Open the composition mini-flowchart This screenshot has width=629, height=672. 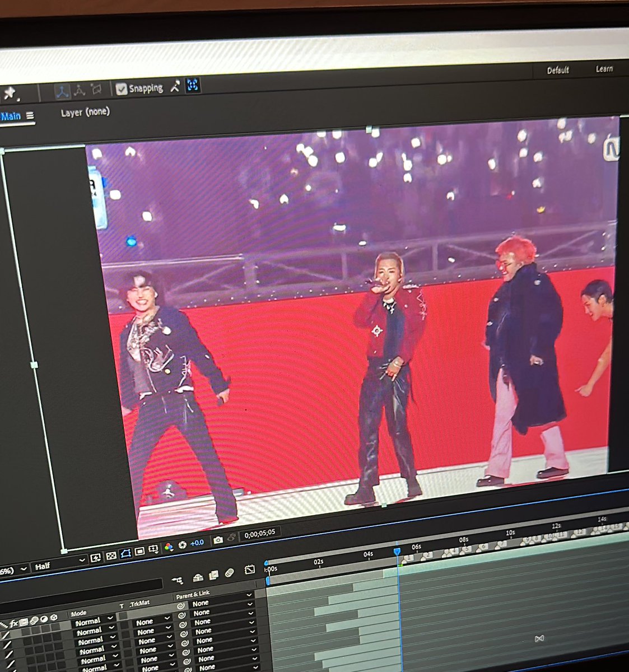pos(178,580)
